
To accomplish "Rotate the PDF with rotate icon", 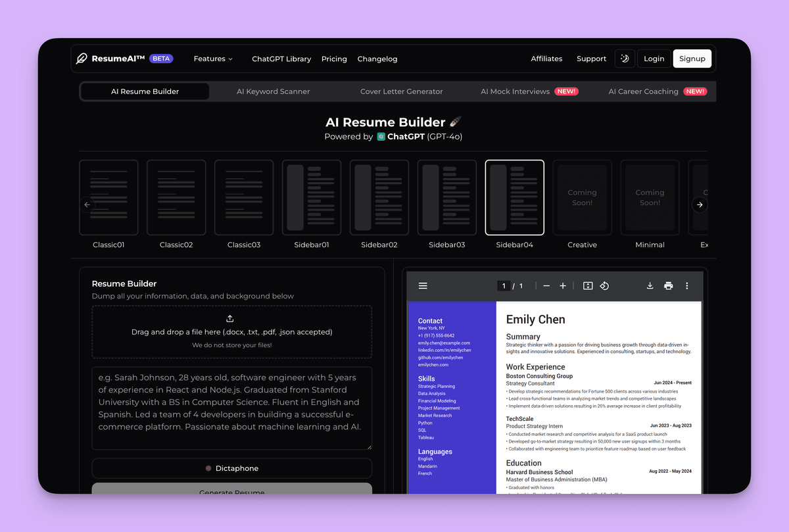I will tap(604, 285).
